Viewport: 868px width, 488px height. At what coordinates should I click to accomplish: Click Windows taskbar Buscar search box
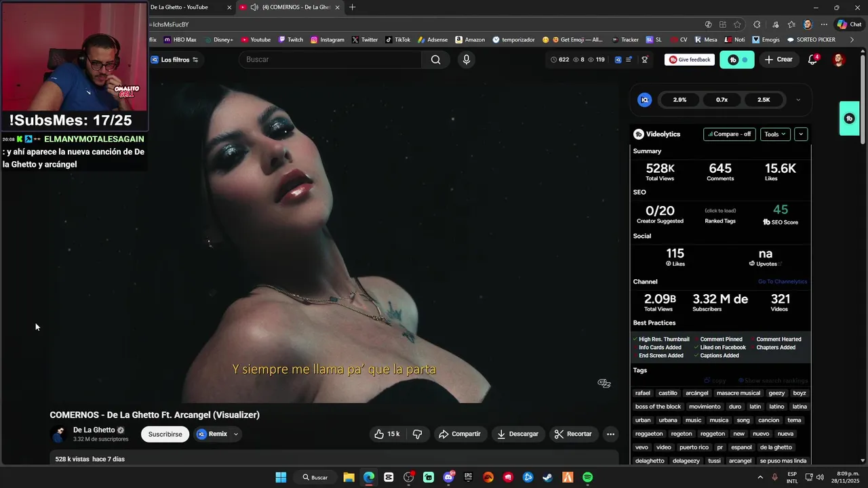[315, 477]
